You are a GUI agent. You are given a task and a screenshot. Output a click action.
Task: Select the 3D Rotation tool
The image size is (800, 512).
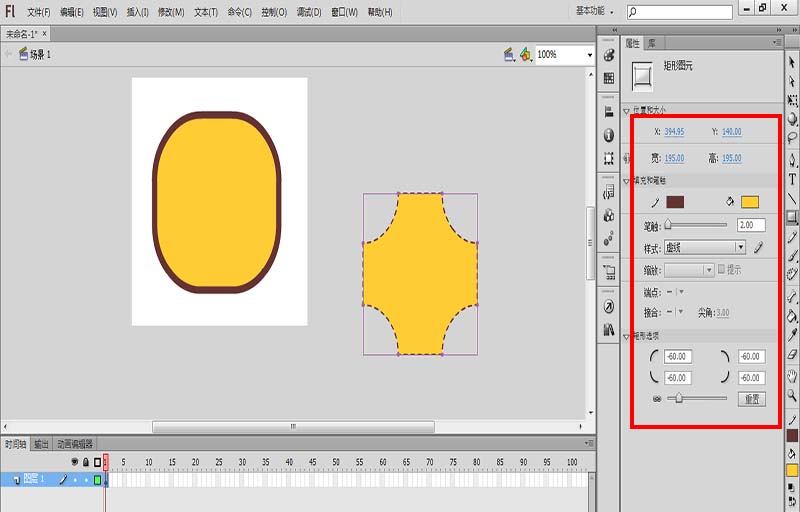point(792,119)
